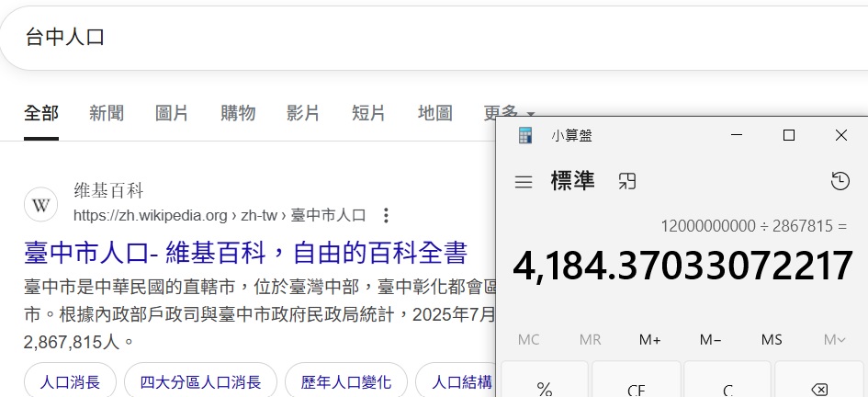
Task: Open the calculator hamburger navigation menu
Action: [x=524, y=182]
